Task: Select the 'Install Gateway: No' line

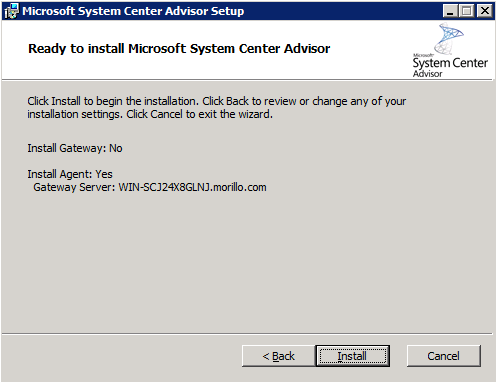Action: [75, 148]
